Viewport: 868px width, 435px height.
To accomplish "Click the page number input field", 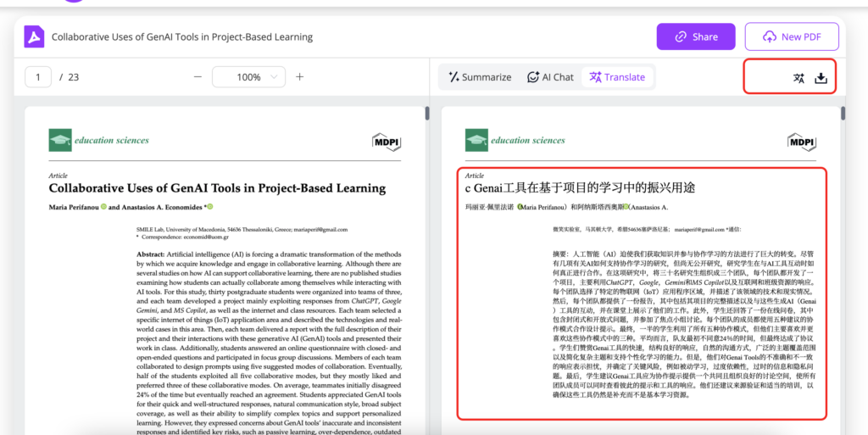I will 38,77.
